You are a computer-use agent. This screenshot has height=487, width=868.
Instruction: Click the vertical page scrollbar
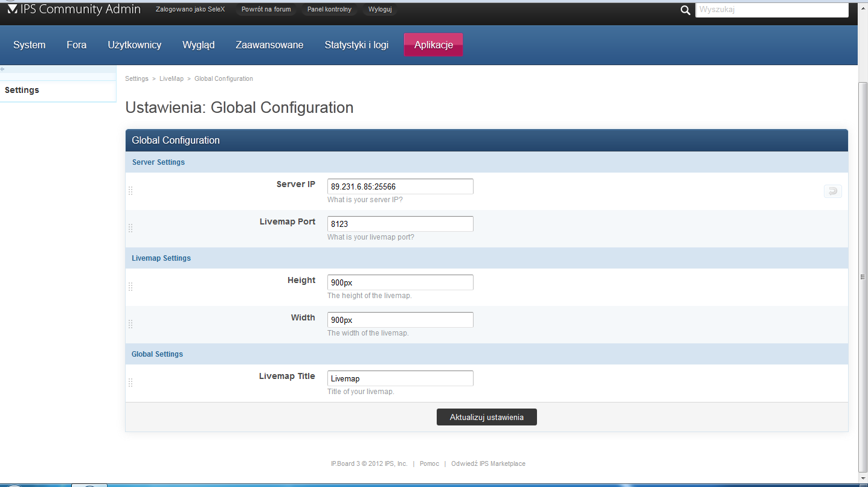pyautogui.click(x=863, y=276)
